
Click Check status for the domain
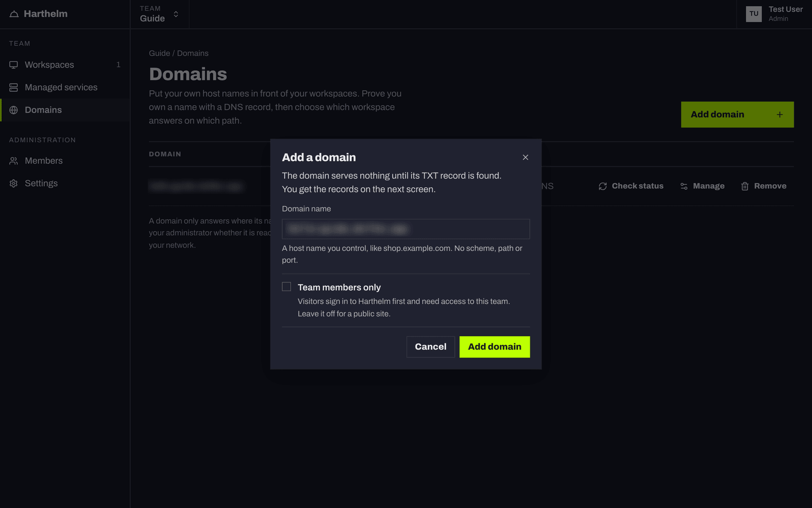point(631,186)
